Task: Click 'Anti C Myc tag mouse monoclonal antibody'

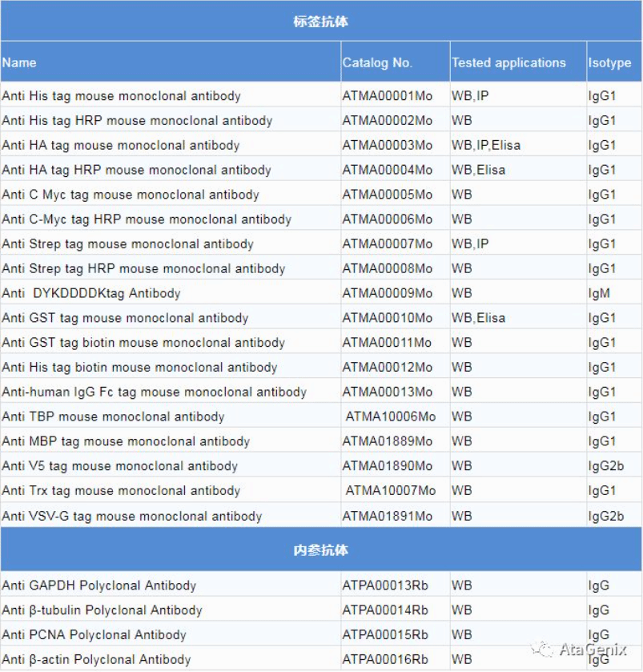Action: tap(131, 194)
